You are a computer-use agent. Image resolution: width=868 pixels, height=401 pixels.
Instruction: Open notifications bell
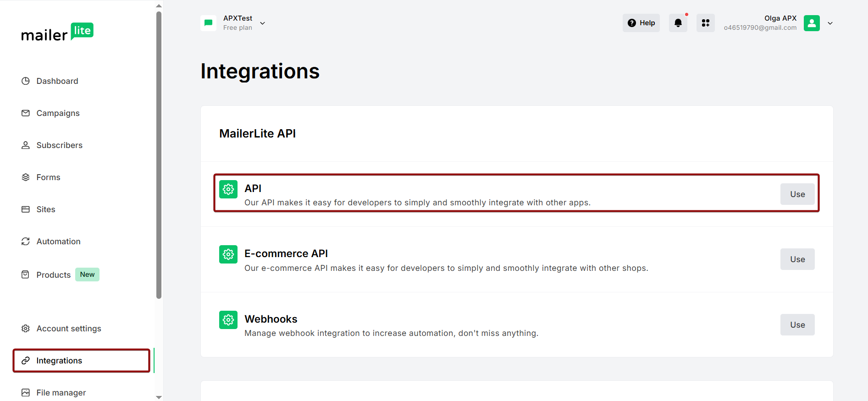678,23
